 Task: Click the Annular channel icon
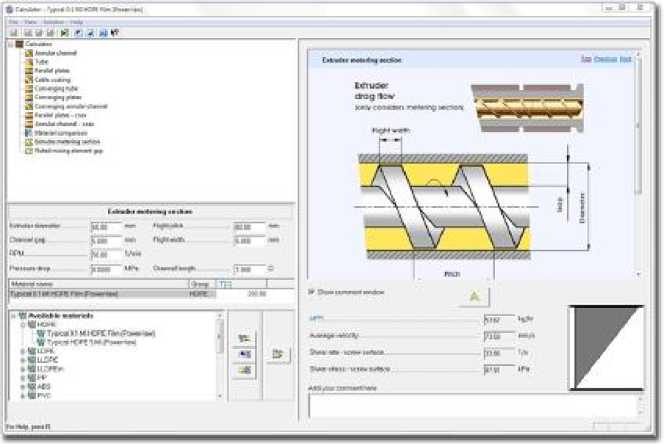pos(29,53)
